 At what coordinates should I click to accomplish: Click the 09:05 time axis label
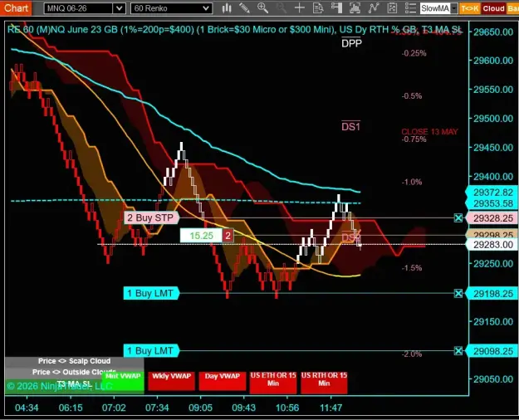[x=200, y=408]
